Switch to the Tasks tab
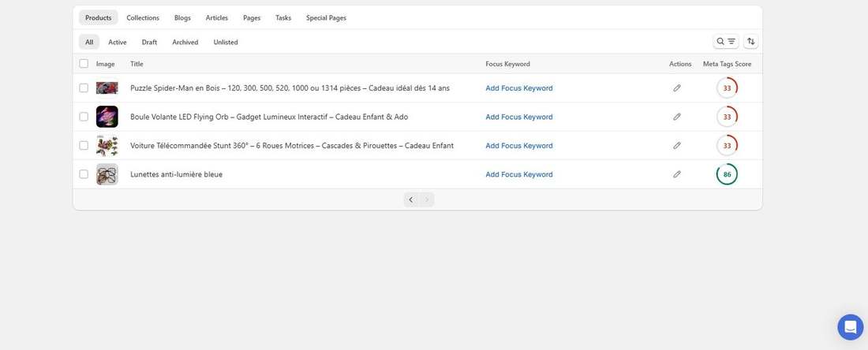 tap(283, 17)
